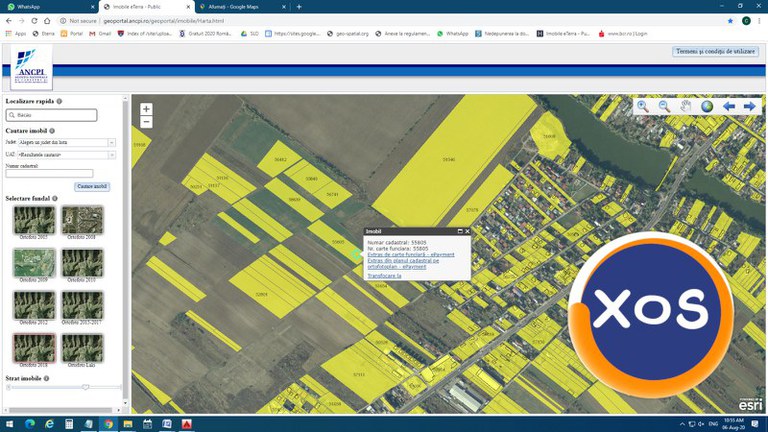
Task: Open Extras din planul cadastral link
Action: click(x=403, y=264)
